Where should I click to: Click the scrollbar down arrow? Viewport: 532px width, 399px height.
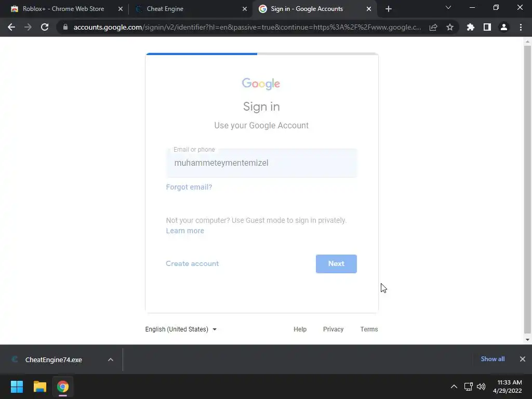click(527, 340)
